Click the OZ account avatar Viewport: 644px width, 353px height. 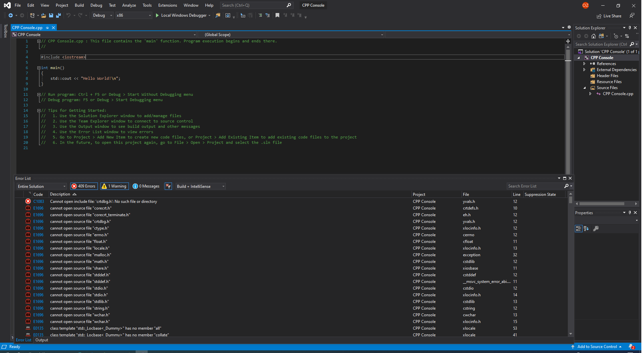586,5
